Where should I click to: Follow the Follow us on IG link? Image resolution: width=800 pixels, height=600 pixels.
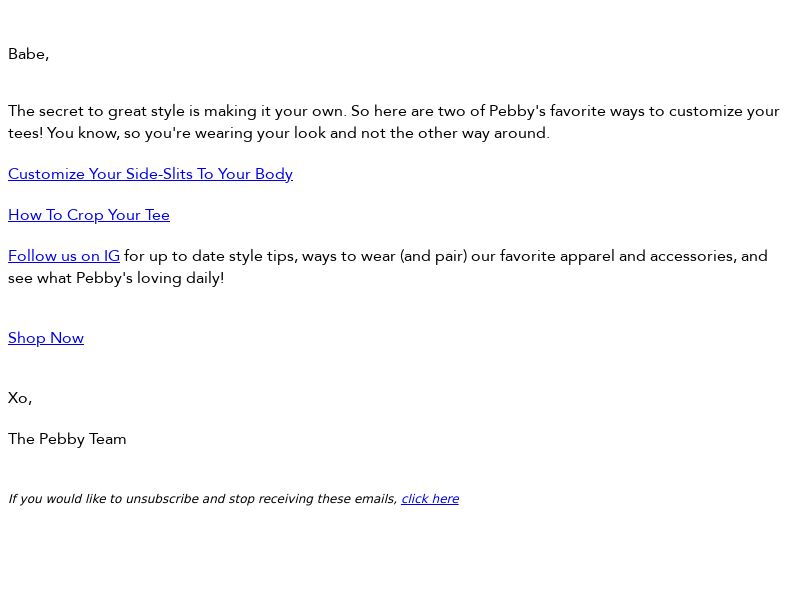64,256
